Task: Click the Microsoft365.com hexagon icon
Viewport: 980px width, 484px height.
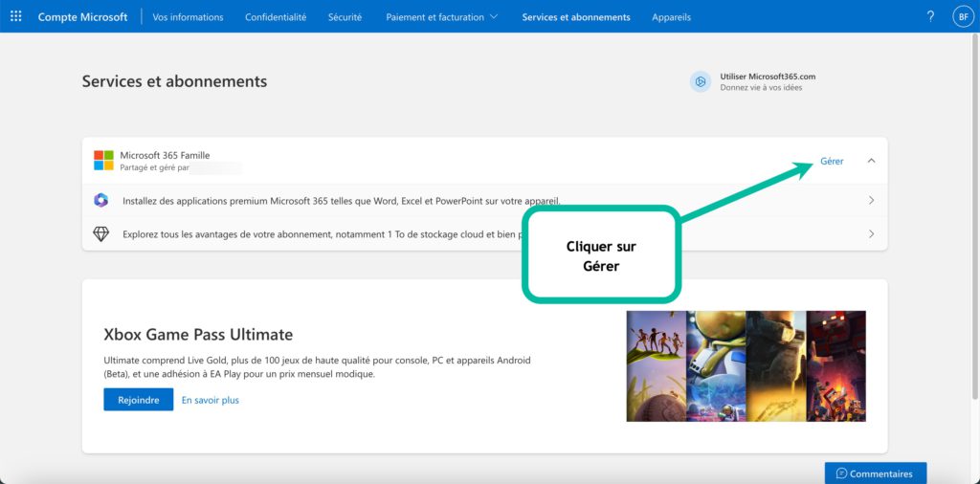Action: click(x=701, y=82)
